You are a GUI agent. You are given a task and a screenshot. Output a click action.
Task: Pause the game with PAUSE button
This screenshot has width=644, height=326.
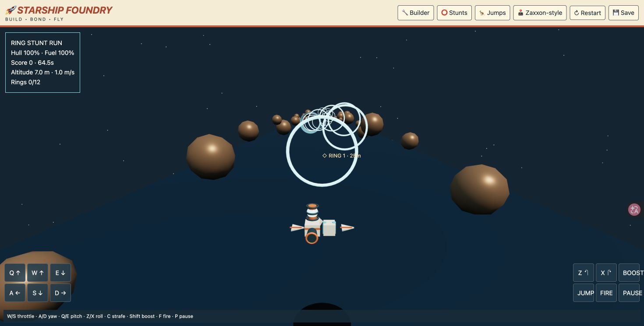coord(629,293)
